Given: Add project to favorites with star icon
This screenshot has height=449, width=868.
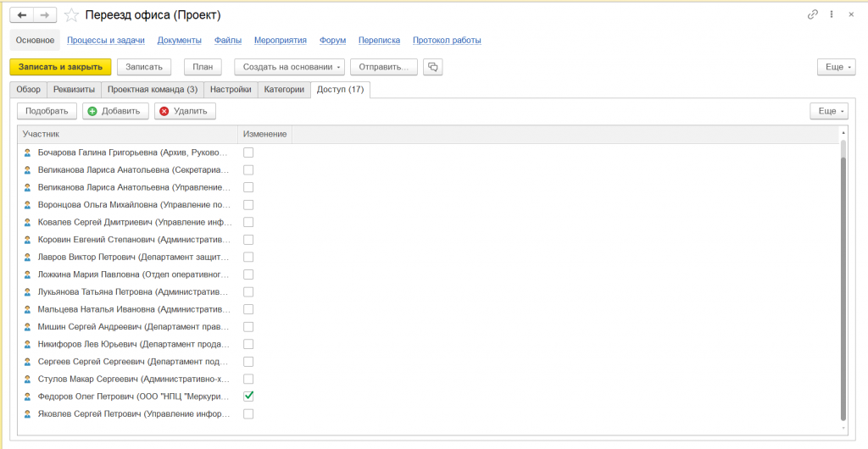Looking at the screenshot, I should click(x=71, y=15).
